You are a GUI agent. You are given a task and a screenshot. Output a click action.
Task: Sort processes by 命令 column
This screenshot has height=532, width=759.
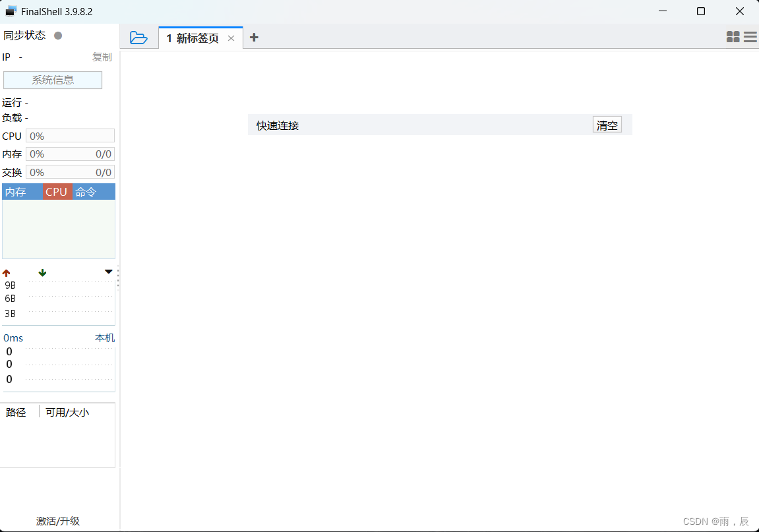point(86,191)
